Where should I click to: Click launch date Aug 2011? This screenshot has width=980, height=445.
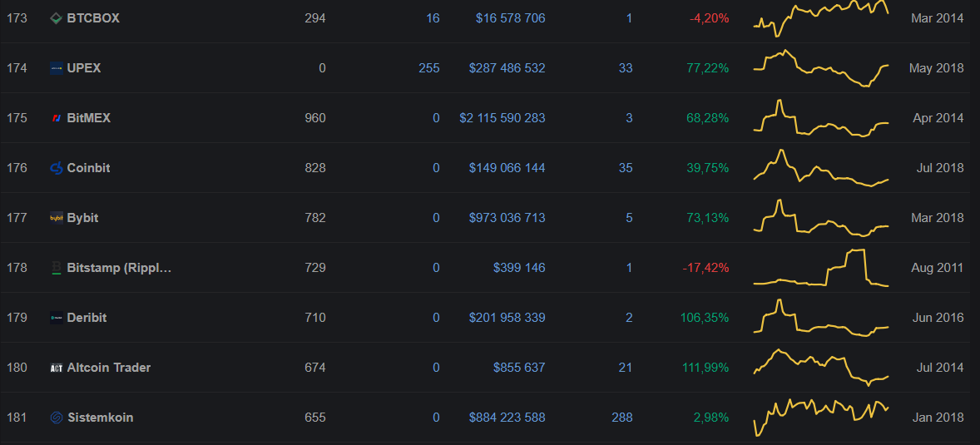(937, 268)
